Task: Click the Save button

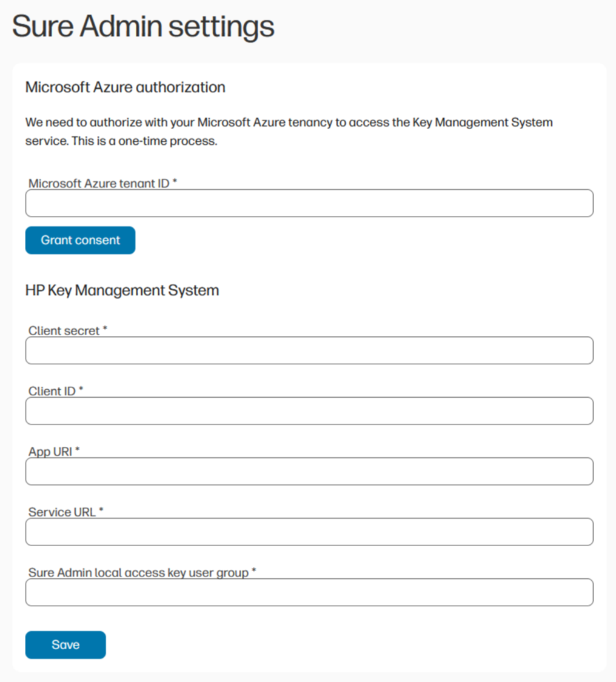Action: [x=65, y=644]
